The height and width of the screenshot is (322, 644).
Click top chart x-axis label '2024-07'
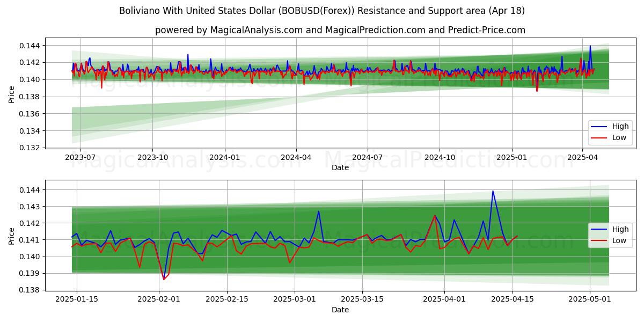point(368,157)
